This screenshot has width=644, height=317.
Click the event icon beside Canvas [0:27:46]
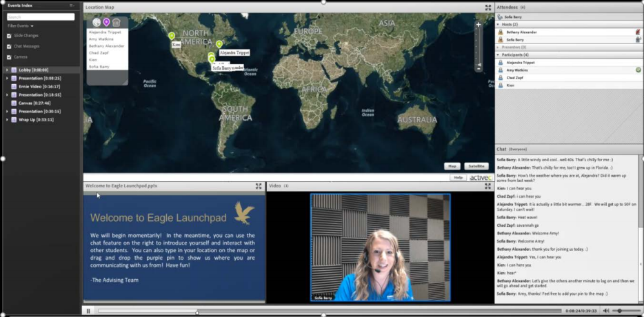[14, 103]
